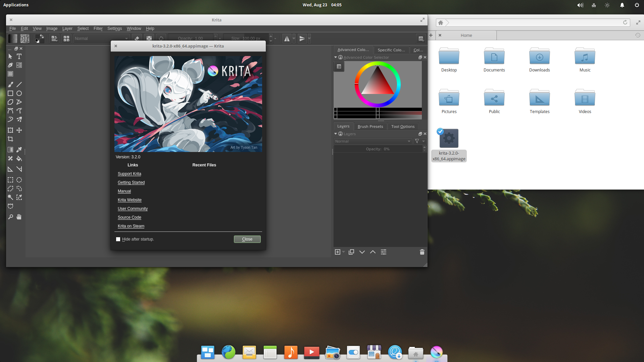Expand the Add layer dropdown arrow
This screenshot has width=644, height=362.
pyautogui.click(x=343, y=252)
